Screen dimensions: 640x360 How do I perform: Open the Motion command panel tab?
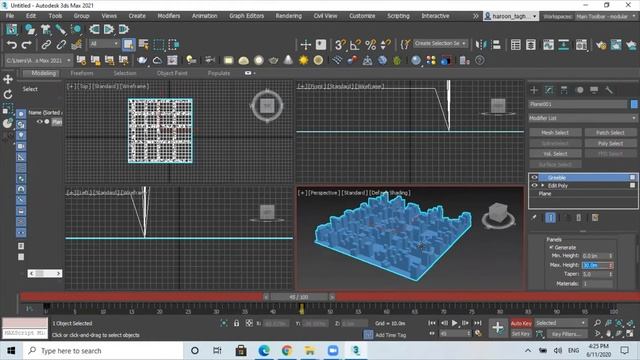(579, 90)
